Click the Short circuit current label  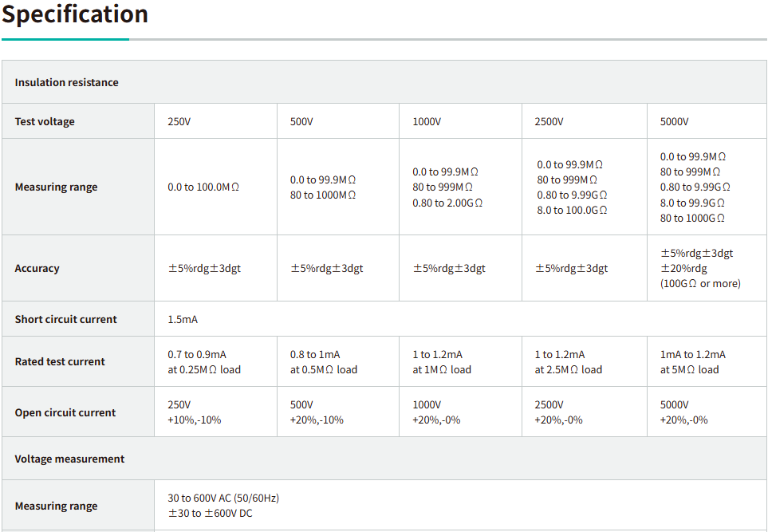pyautogui.click(x=65, y=319)
